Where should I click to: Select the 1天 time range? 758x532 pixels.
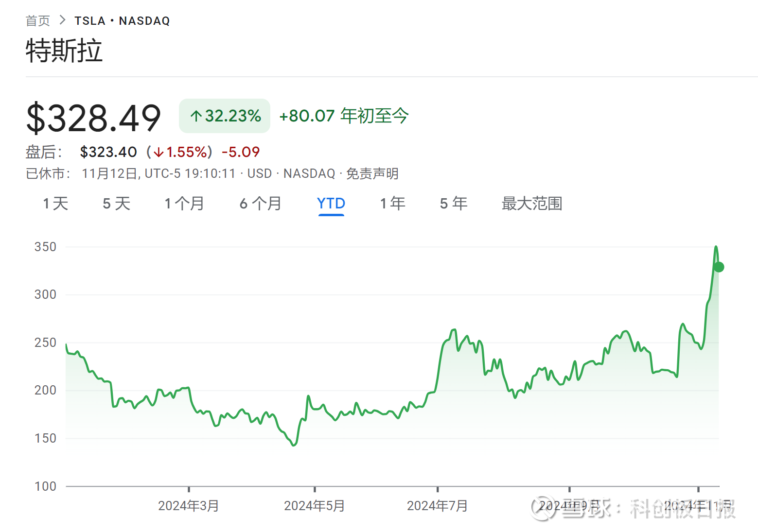pos(55,204)
